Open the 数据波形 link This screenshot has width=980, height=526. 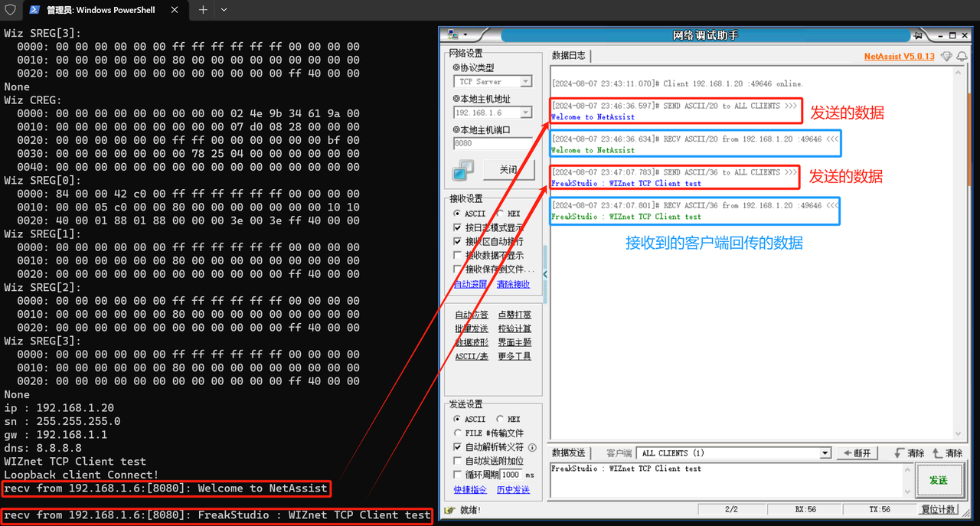pos(472,342)
